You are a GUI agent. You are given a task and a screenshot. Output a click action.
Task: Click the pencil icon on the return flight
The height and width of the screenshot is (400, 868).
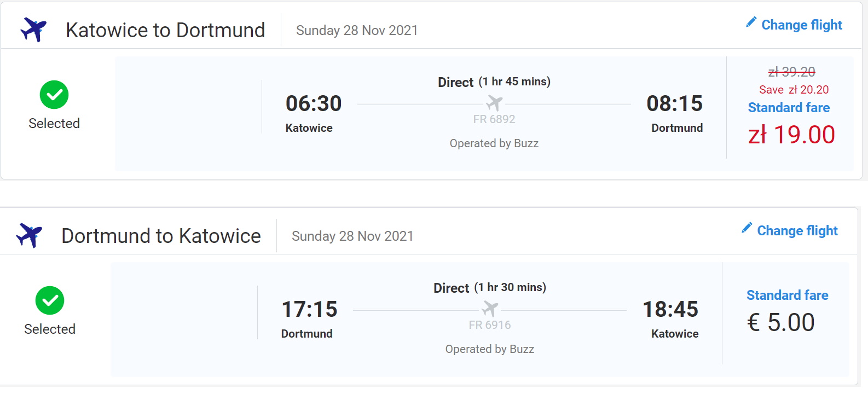747,228
